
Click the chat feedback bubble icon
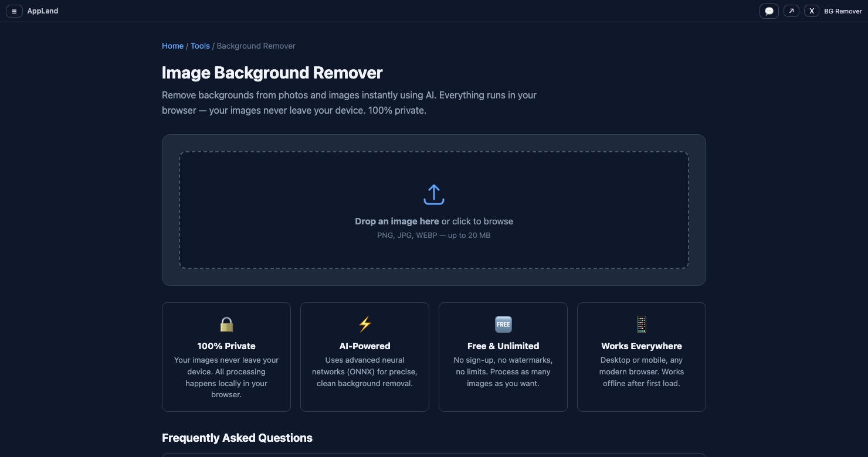pyautogui.click(x=769, y=11)
